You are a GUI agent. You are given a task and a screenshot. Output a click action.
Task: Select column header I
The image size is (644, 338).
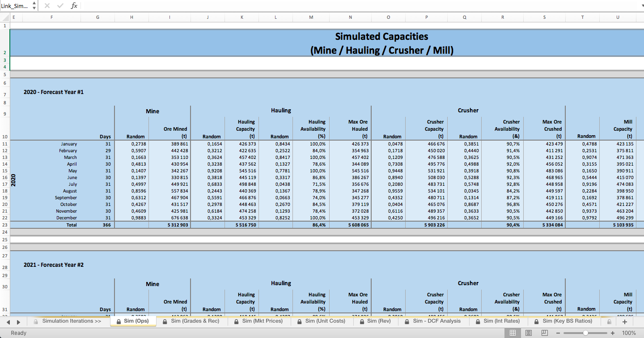pos(169,17)
